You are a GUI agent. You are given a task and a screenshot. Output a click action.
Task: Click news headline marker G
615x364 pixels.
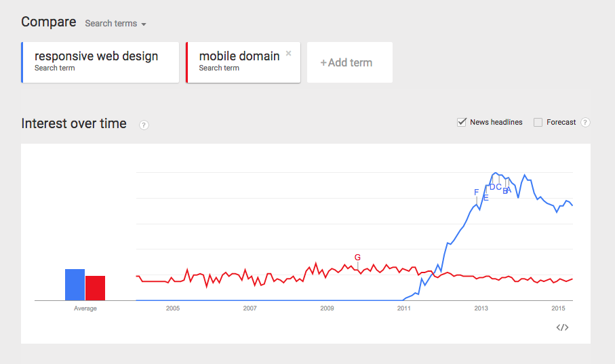click(357, 257)
